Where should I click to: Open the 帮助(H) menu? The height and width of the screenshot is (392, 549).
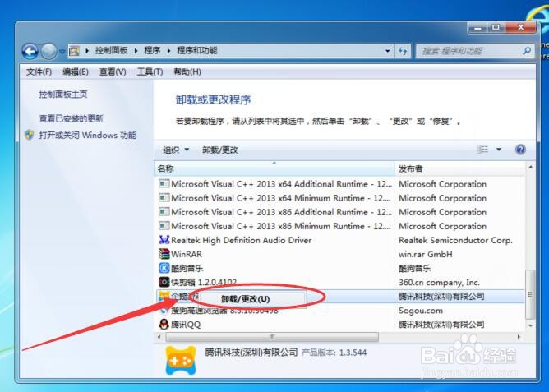pyautogui.click(x=187, y=72)
